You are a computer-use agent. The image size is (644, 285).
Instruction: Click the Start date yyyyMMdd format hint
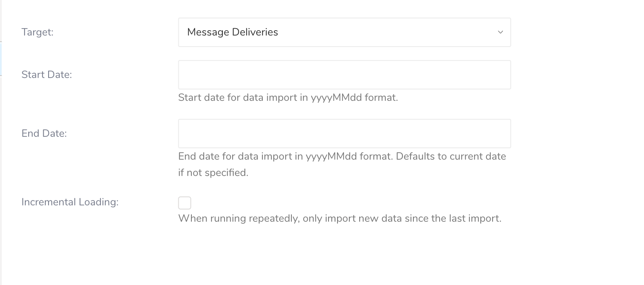[x=288, y=98]
